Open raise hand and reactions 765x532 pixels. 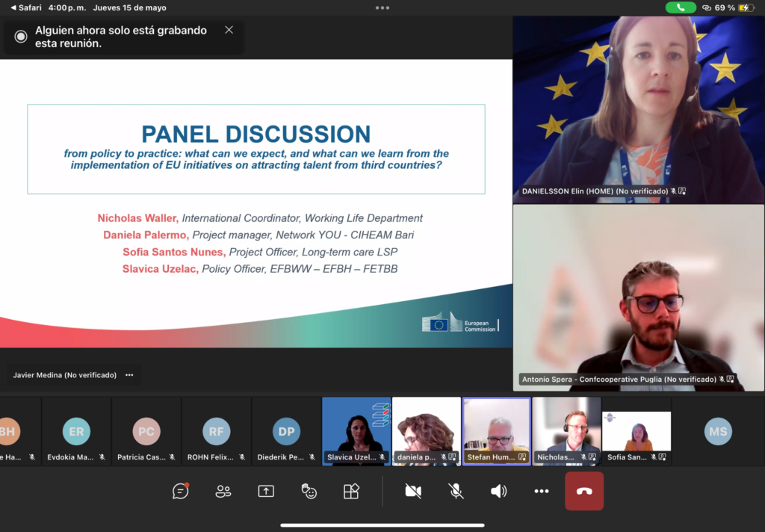click(x=309, y=491)
